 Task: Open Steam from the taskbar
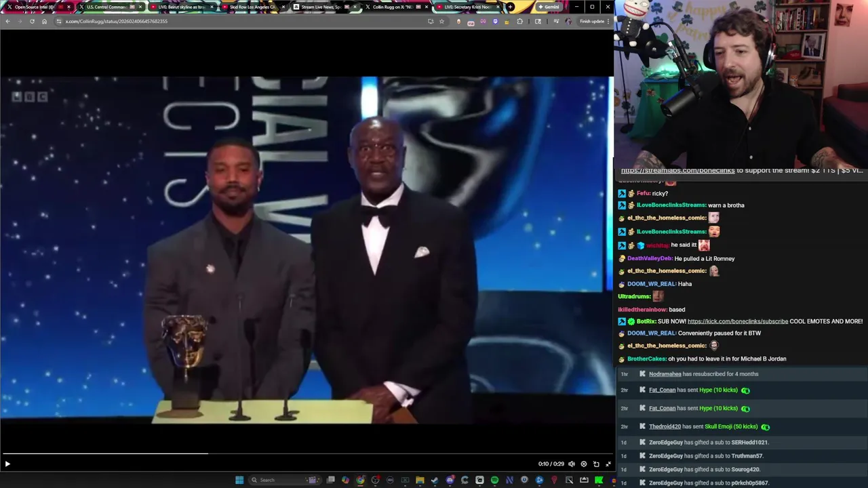tap(435, 480)
